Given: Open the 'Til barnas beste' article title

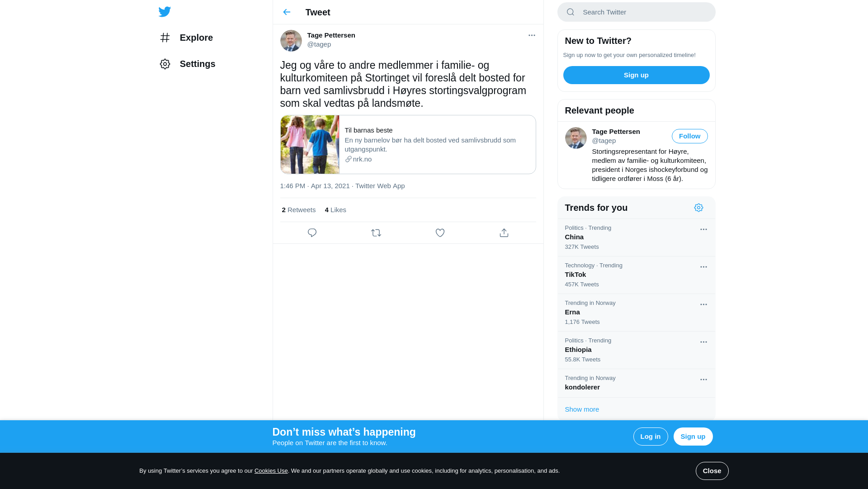Looking at the screenshot, I should pyautogui.click(x=368, y=130).
